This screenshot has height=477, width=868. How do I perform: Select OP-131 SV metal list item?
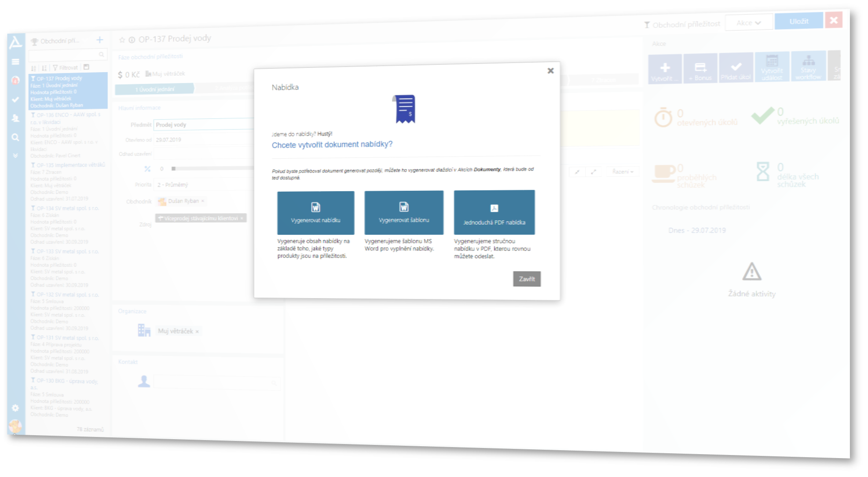click(68, 354)
